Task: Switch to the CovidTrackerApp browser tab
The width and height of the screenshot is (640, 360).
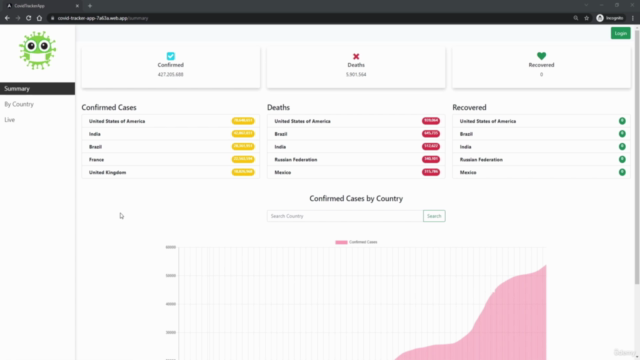Action: [x=41, y=6]
